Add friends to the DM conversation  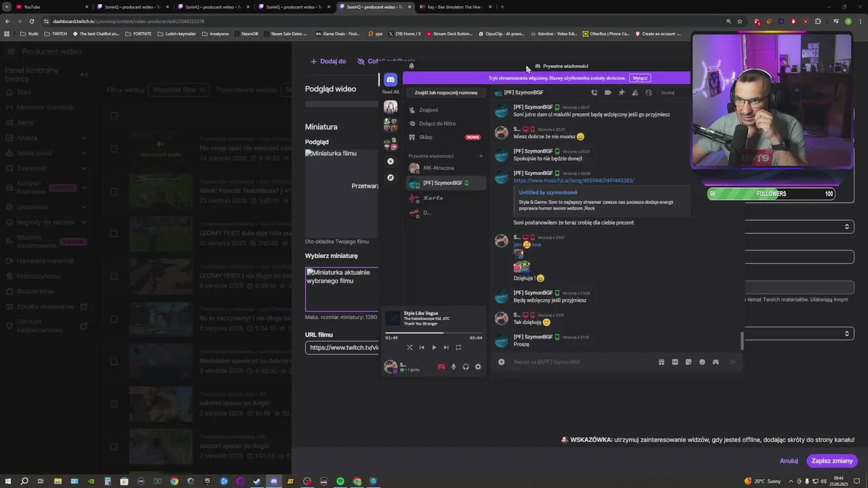click(635, 92)
